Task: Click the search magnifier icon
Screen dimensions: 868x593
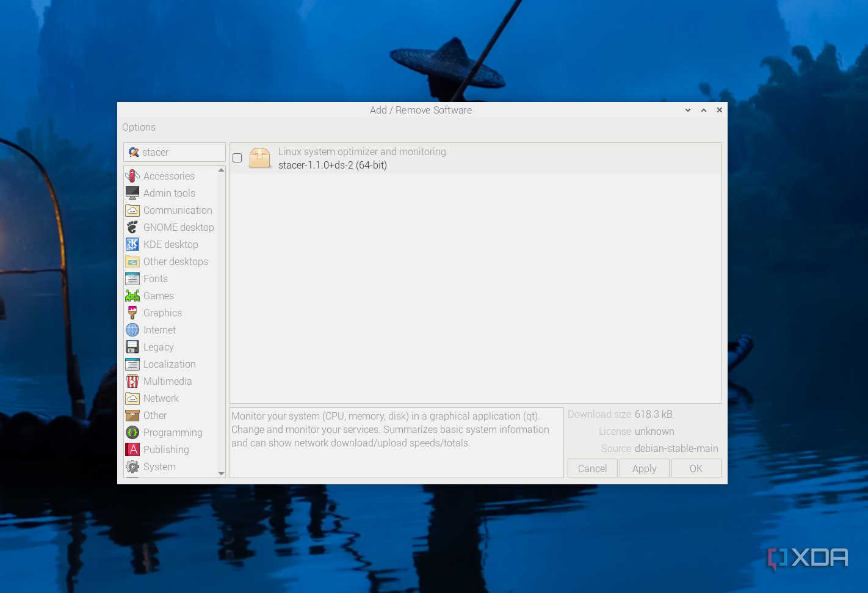Action: (134, 152)
